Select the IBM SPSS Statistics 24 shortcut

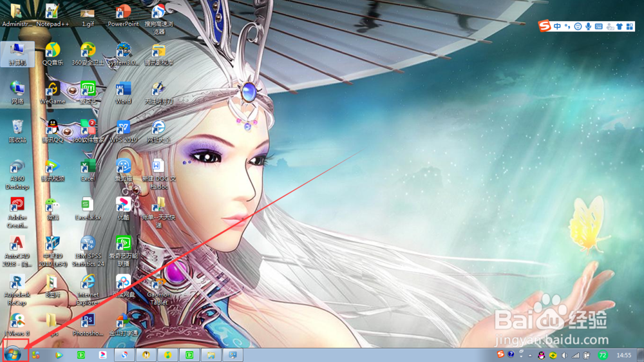pos(88,251)
